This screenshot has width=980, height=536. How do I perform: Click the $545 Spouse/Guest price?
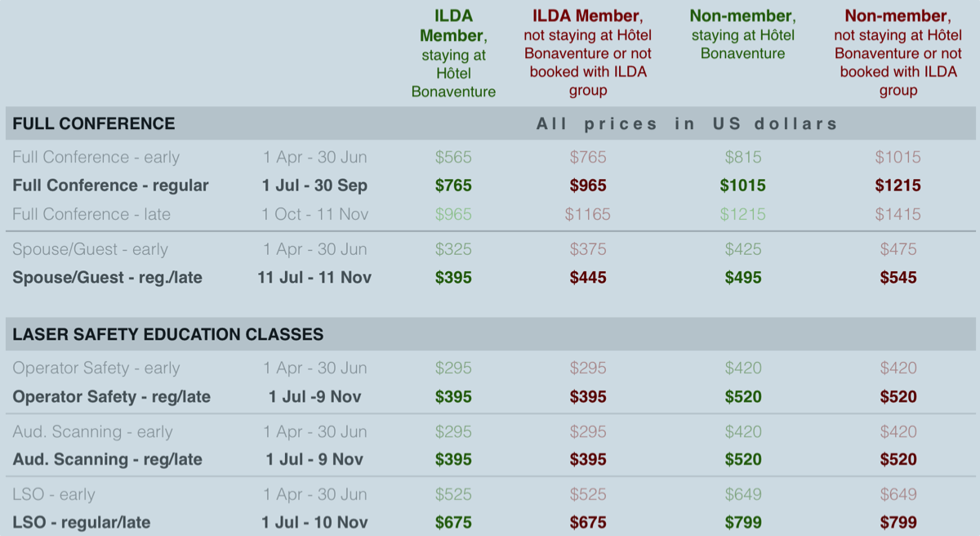pyautogui.click(x=898, y=278)
